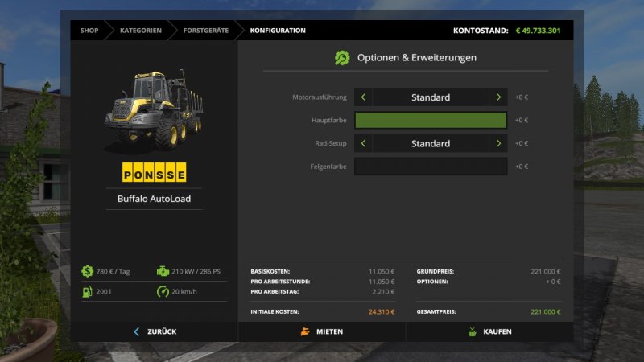Click the Buffalo AutoLoad vehicle preview image
Viewport: 644px width, 362px height.
(x=153, y=109)
